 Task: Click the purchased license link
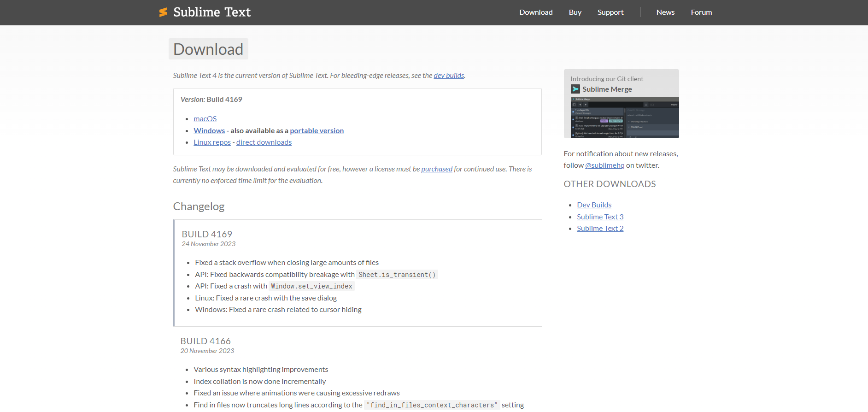point(437,169)
